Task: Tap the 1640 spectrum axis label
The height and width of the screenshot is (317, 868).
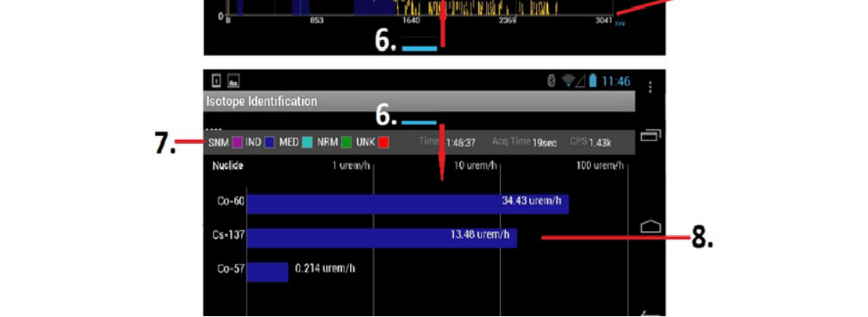Action: pyautogui.click(x=410, y=20)
